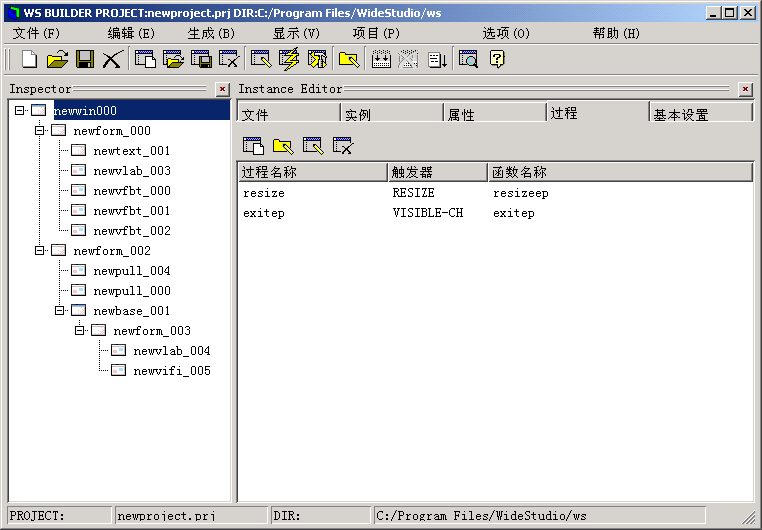This screenshot has height=530, width=762.
Task: Click the 过程名称 column header
Action: click(x=313, y=172)
